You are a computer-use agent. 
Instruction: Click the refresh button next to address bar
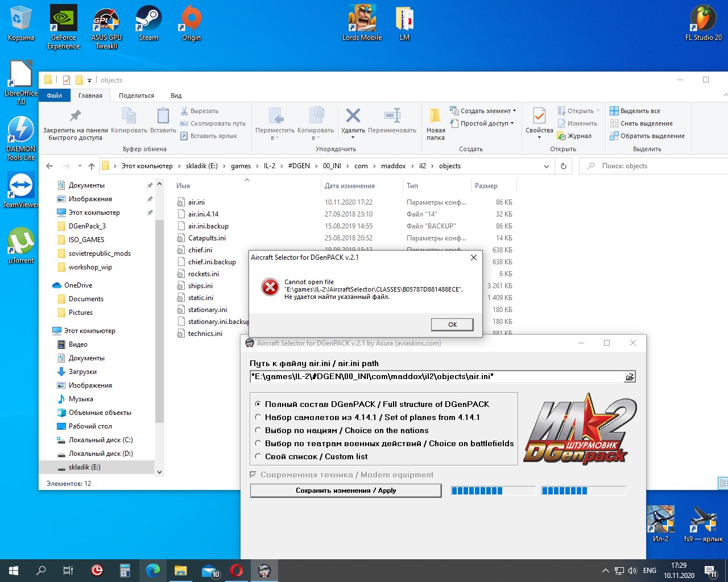click(x=563, y=166)
